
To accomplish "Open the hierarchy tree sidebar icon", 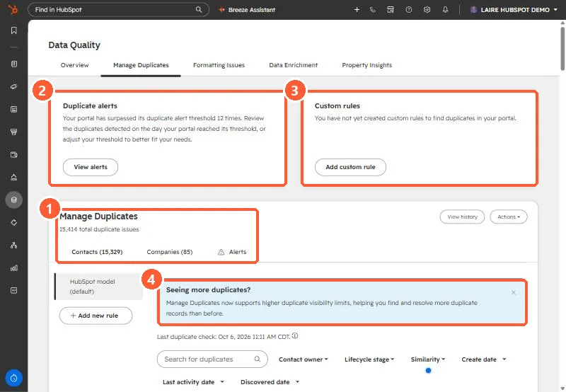I will click(13, 245).
